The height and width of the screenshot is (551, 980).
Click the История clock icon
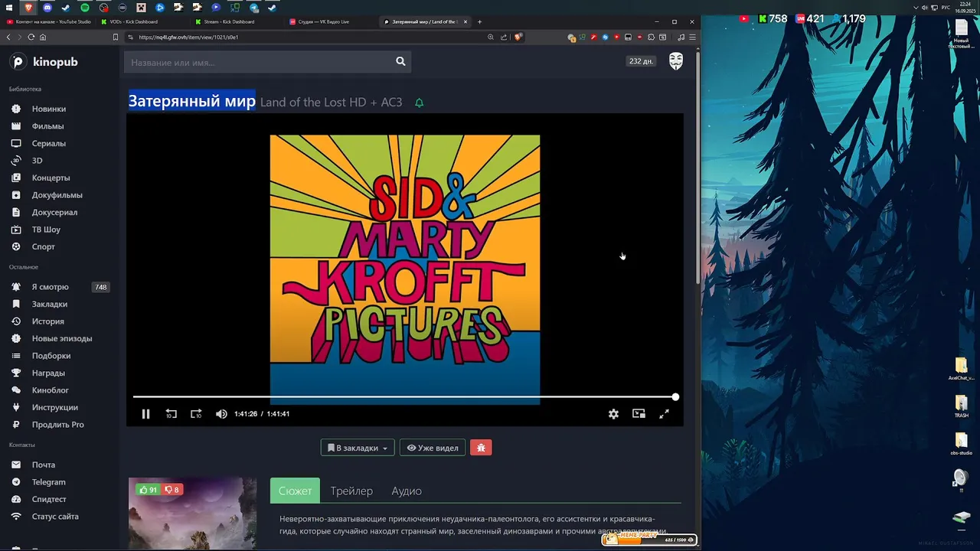pyautogui.click(x=16, y=321)
